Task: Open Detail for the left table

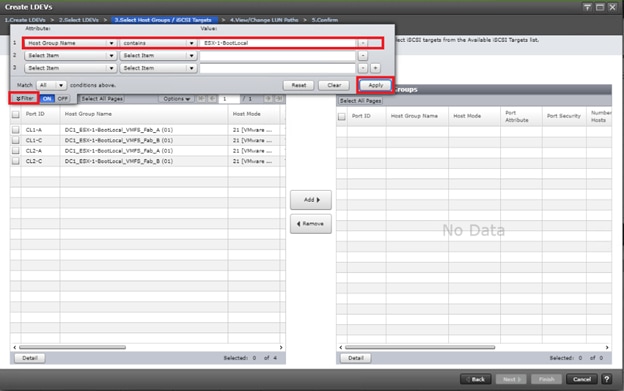Action: [x=29, y=358]
